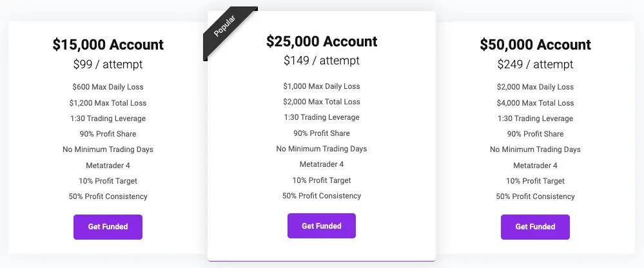Click $600 Max Daily Loss text
The height and width of the screenshot is (268, 644).
108,87
